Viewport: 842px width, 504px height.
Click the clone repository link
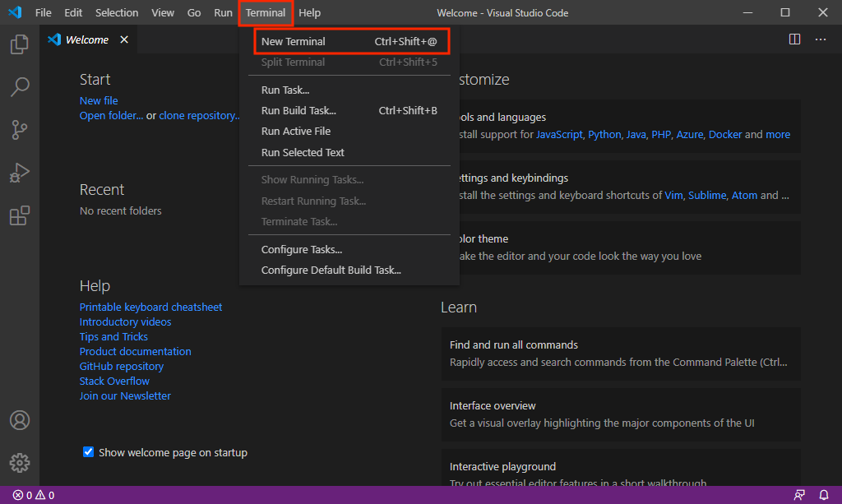pyautogui.click(x=199, y=115)
